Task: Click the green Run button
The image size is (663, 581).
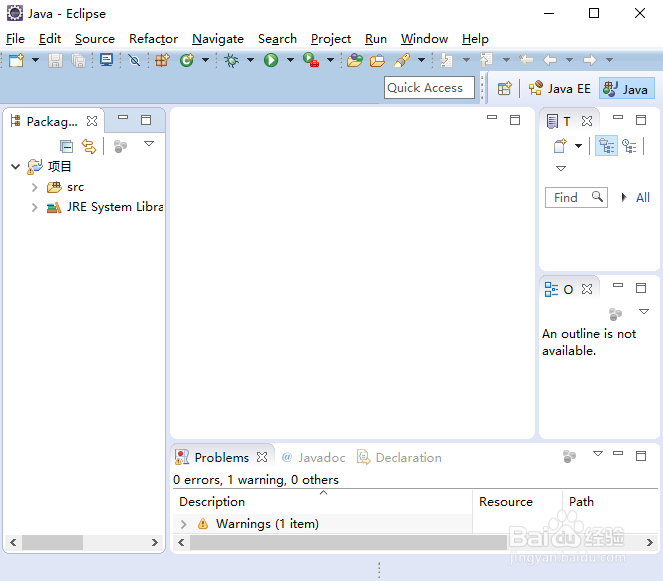Action: 271,60
